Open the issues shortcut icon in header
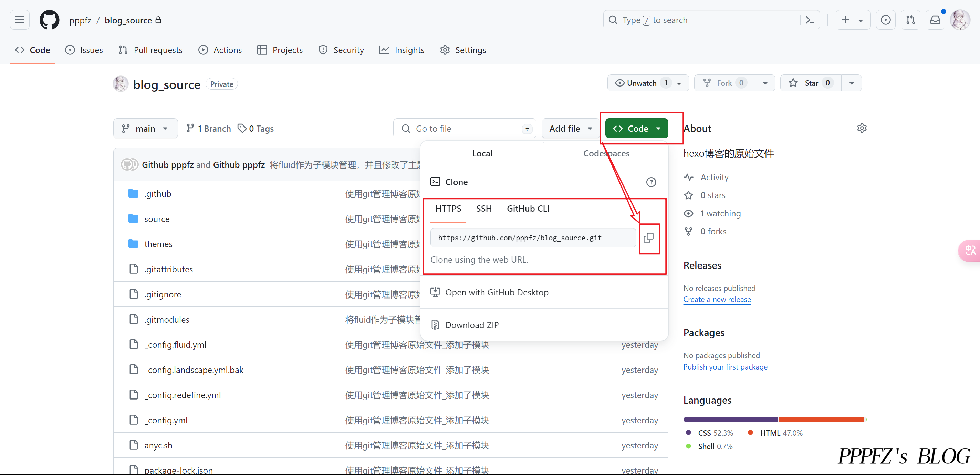 (x=885, y=20)
